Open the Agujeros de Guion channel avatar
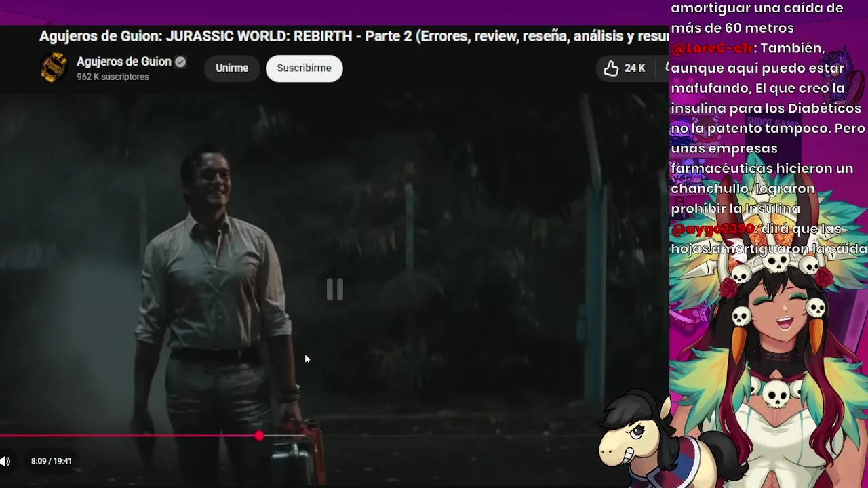 coord(54,68)
